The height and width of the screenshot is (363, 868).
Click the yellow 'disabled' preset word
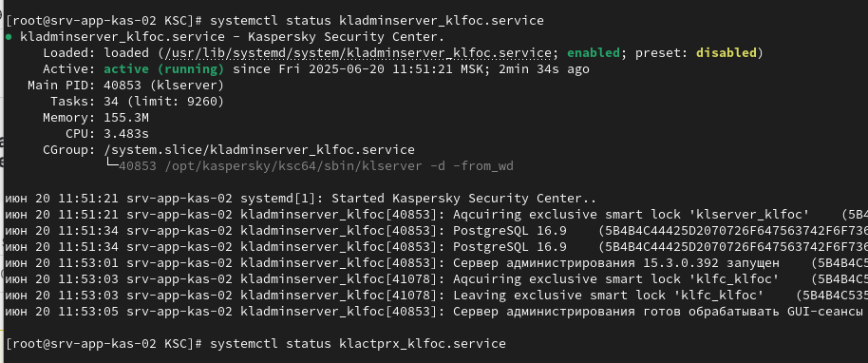point(726,53)
